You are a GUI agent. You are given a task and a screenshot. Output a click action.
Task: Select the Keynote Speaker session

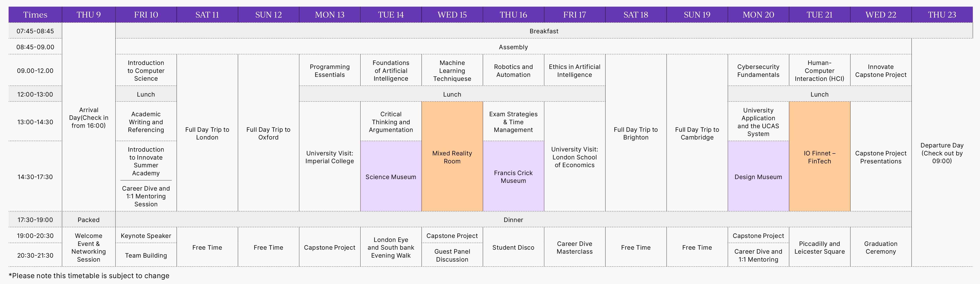pyautogui.click(x=146, y=236)
